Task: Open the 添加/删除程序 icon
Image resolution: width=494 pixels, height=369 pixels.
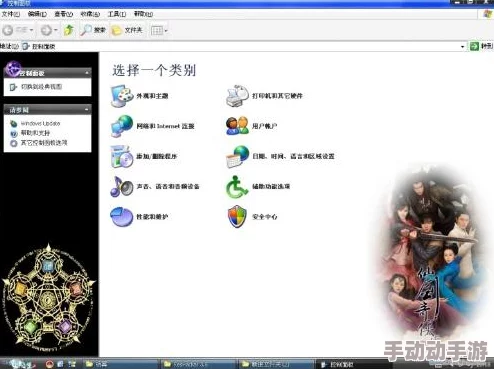Action: (x=122, y=156)
